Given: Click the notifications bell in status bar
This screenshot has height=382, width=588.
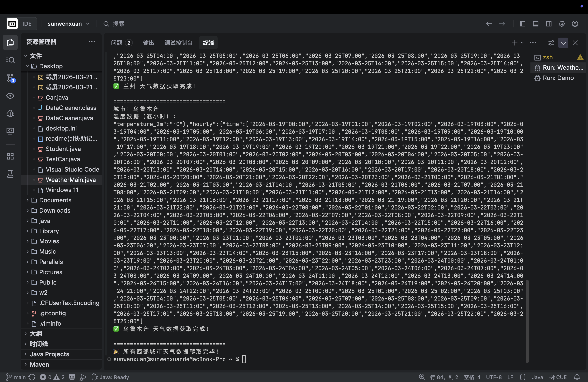Looking at the screenshot, I should [577, 377].
